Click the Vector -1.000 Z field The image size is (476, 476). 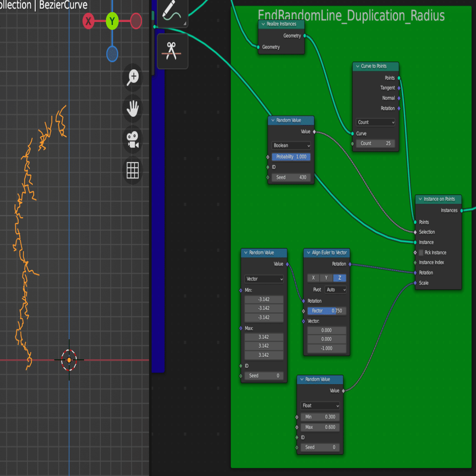326,348
